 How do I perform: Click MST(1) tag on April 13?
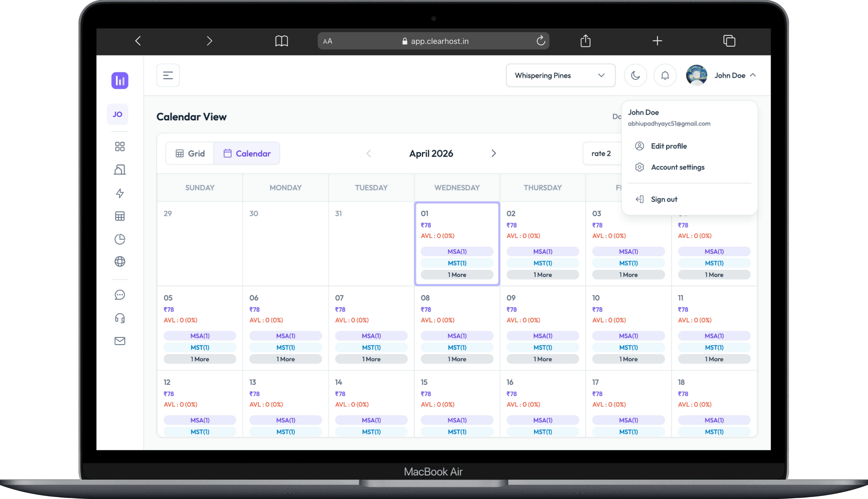tap(285, 432)
